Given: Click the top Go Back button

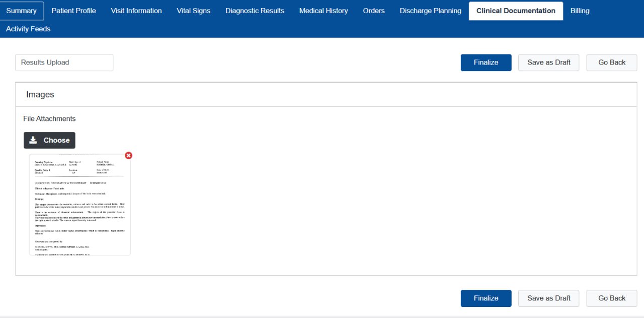Looking at the screenshot, I should (612, 62).
